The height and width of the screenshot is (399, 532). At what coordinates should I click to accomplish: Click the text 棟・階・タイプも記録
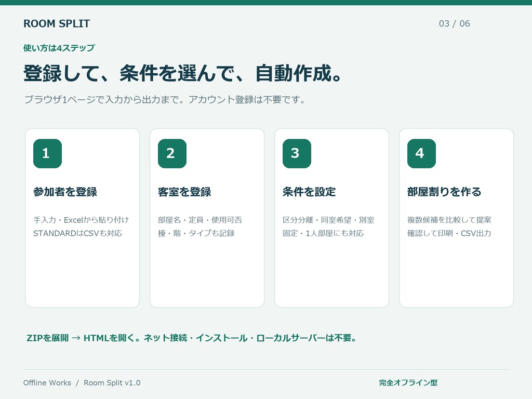pos(196,233)
